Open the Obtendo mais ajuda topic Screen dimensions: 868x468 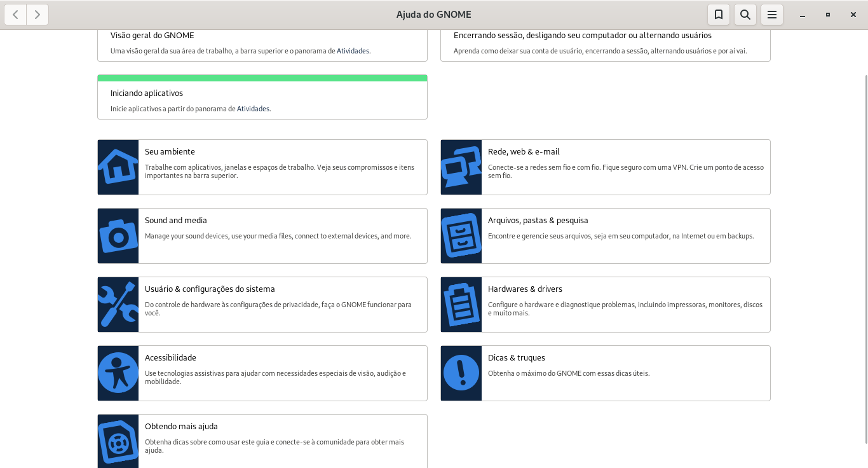pyautogui.click(x=262, y=441)
